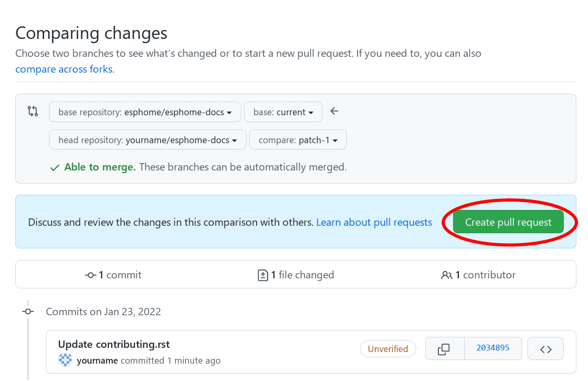
Task: Click the yourname avatar on the commit
Action: click(x=65, y=360)
